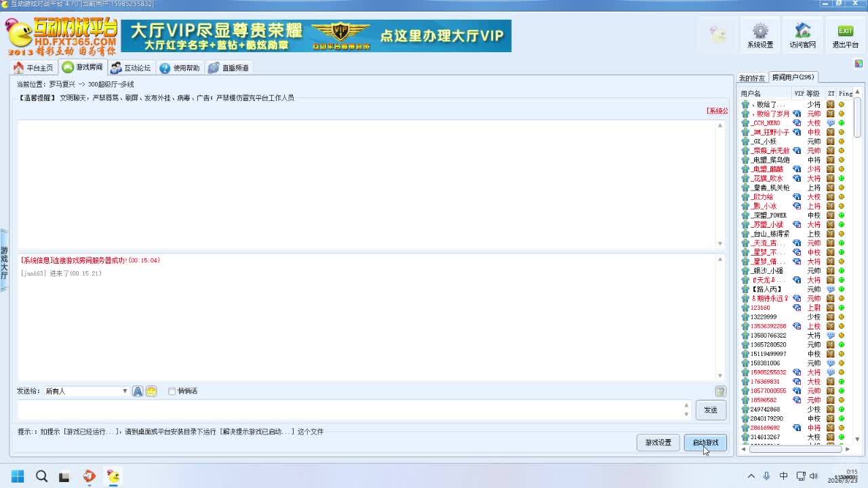Open Task View on taskbar
The image size is (868, 488).
(x=64, y=476)
